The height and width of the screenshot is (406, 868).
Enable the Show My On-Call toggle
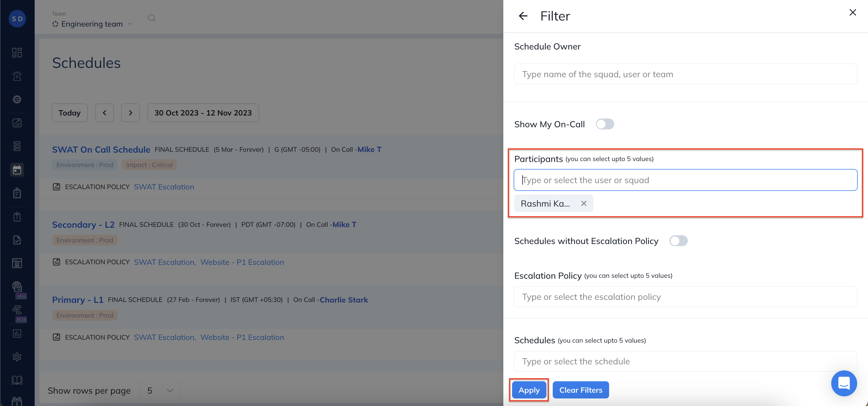click(605, 124)
